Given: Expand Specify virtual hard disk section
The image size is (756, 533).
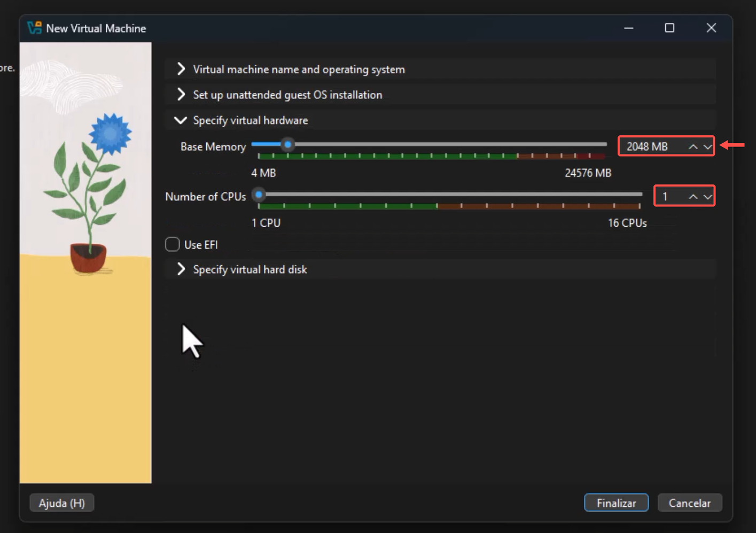Looking at the screenshot, I should (x=440, y=269).
